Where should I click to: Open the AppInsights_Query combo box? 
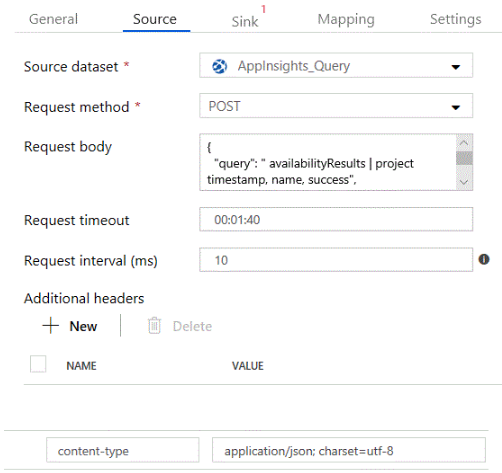336,65
